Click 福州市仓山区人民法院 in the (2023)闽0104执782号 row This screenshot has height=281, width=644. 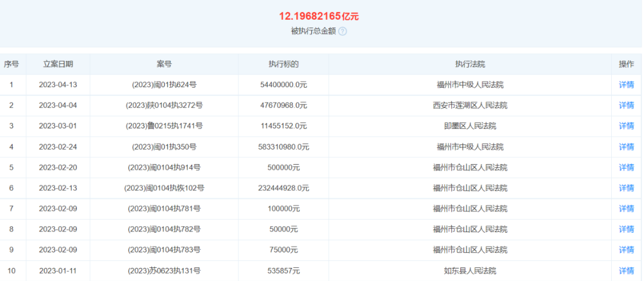(x=470, y=229)
